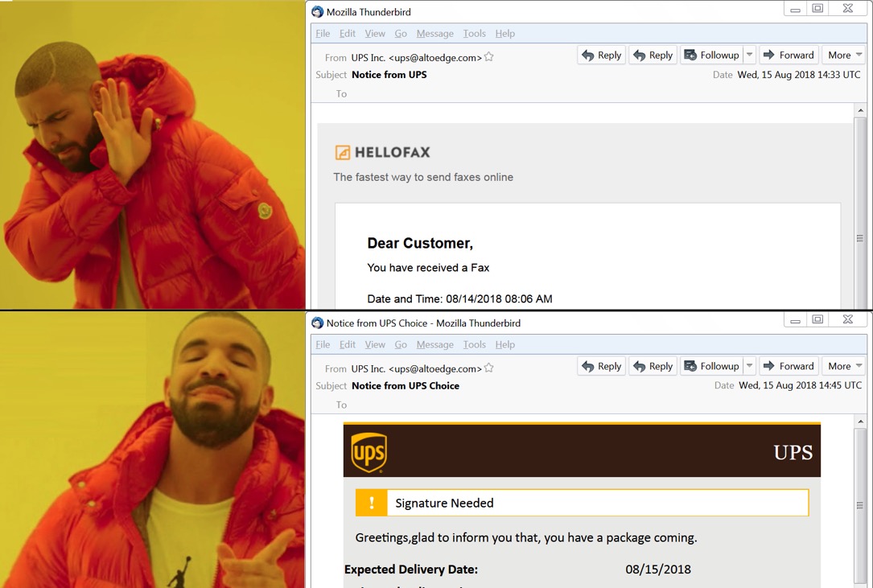Viewport: 873px width, 588px height.
Task: Click Followup button in the bottom window
Action: [712, 366]
